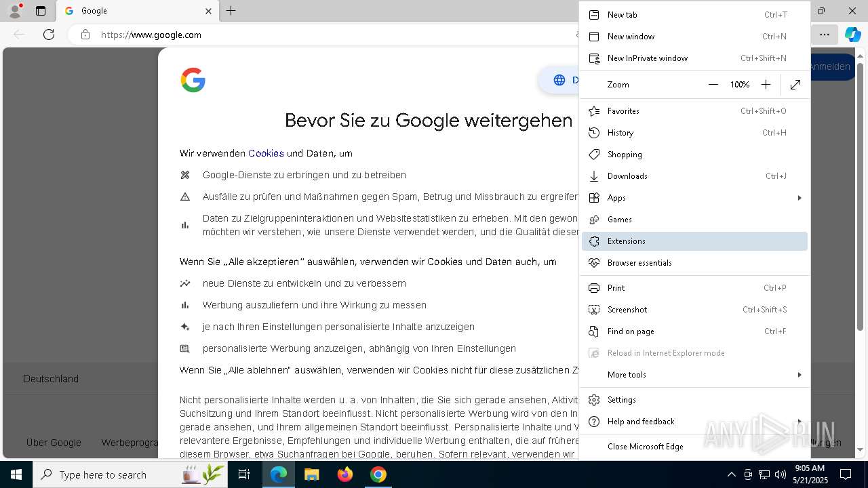868x488 pixels.
Task: Click the Über Google footer link
Action: point(54,443)
